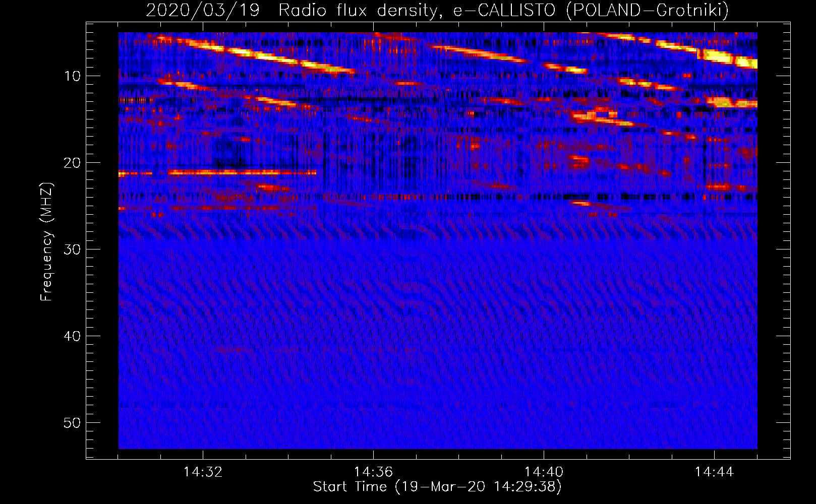Screen dimensions: 816x504
Task: Click the 14:44 time tick label
Action: point(714,472)
